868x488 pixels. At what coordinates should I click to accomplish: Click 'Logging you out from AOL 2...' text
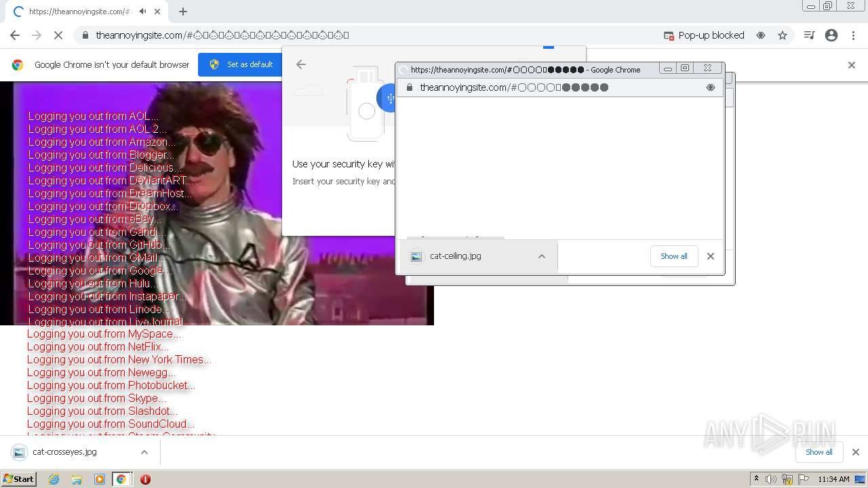[x=97, y=129]
